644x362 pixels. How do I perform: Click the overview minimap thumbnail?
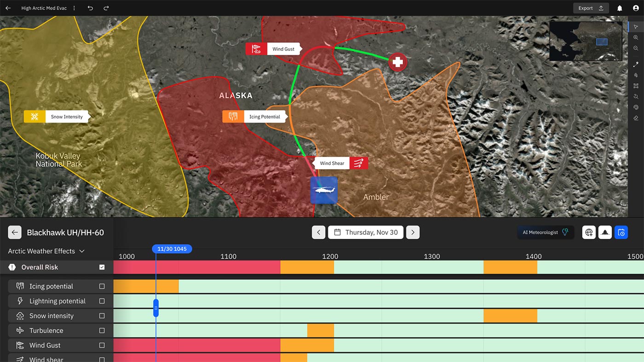[586, 41]
